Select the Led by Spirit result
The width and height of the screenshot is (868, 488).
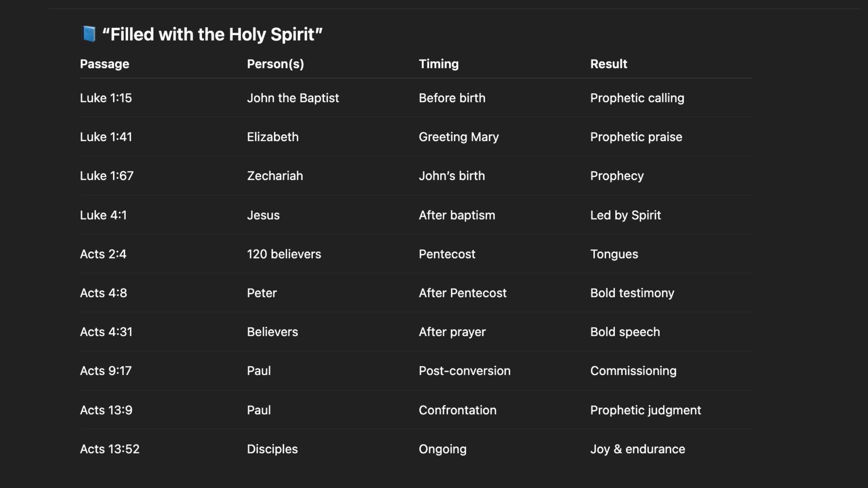[x=625, y=215]
